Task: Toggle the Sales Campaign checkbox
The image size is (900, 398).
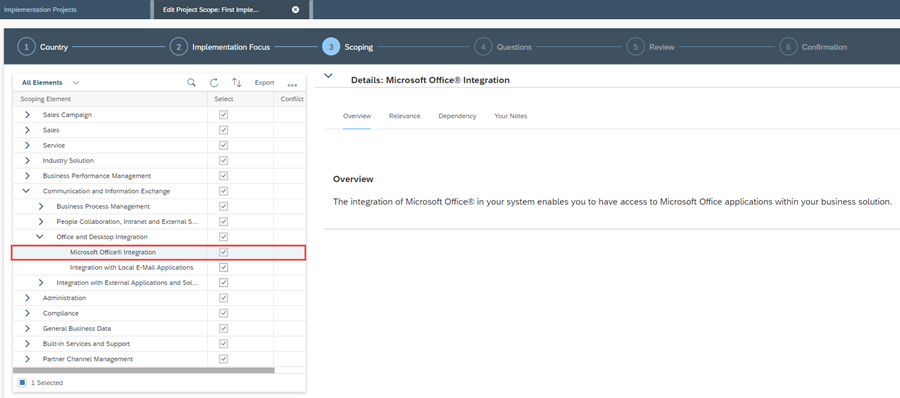Action: click(224, 115)
